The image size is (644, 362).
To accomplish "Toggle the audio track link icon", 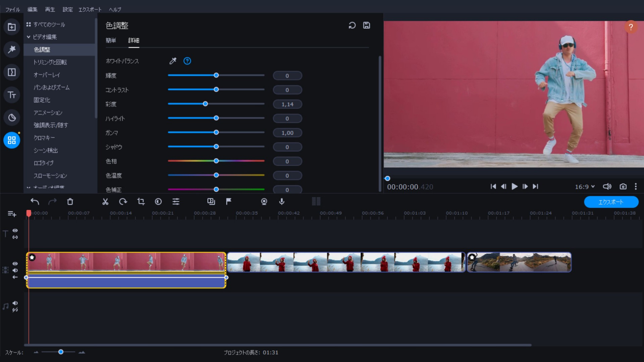I will click(x=15, y=310).
